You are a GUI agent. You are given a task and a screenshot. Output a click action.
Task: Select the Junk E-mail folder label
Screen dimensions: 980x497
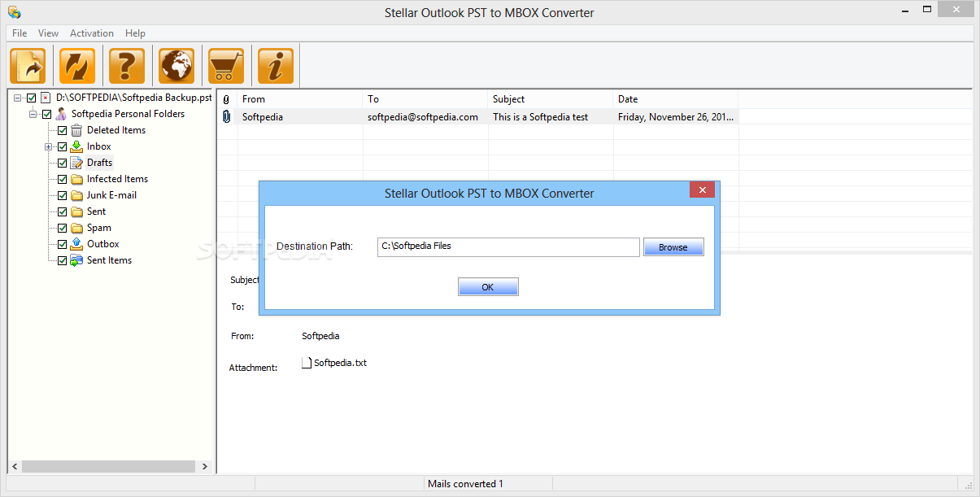tap(111, 195)
